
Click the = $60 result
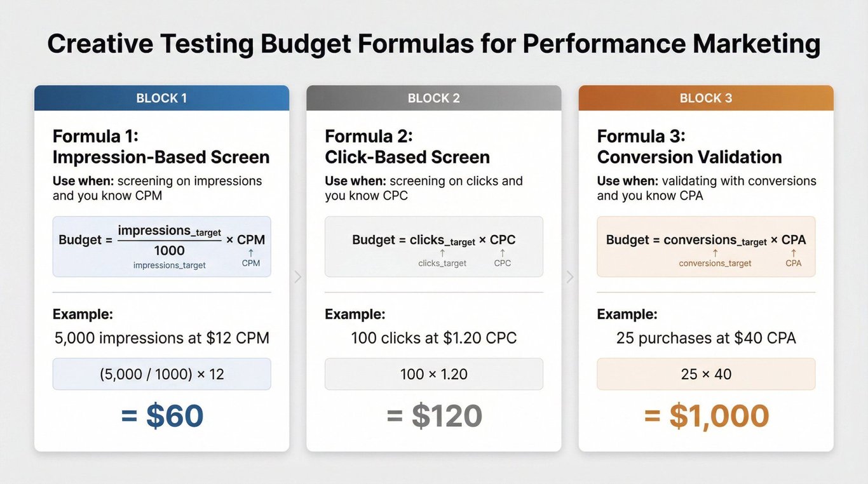click(x=161, y=416)
